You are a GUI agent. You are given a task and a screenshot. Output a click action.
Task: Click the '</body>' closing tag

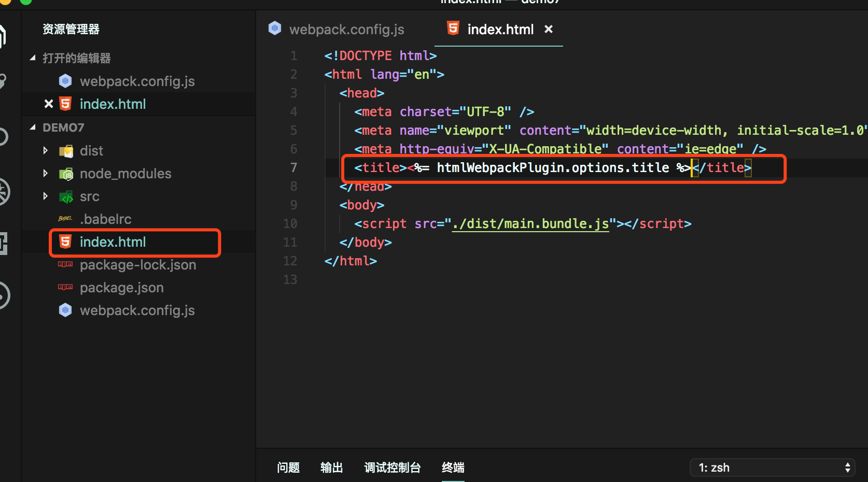[x=366, y=242]
